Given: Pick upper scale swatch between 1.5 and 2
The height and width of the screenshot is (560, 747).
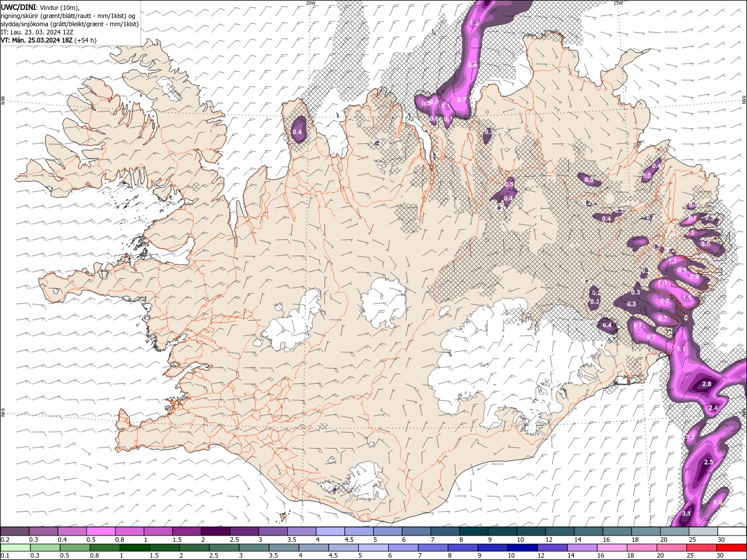Looking at the screenshot, I should click(187, 531).
